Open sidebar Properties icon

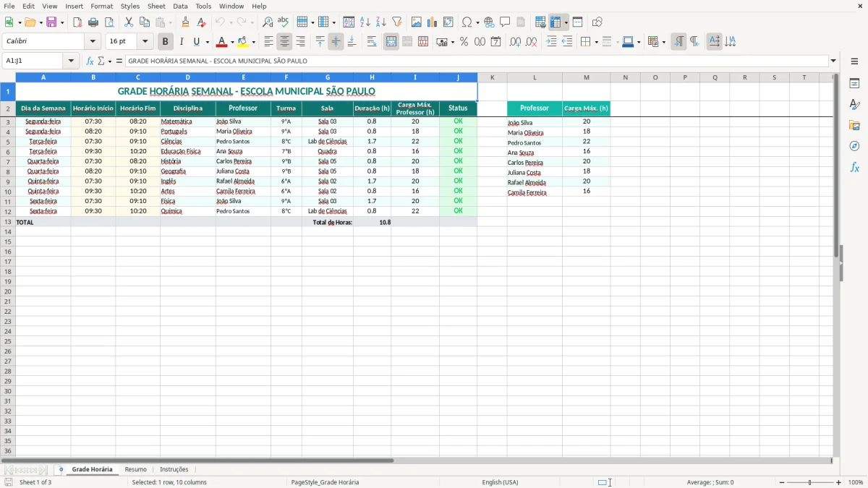pos(854,84)
